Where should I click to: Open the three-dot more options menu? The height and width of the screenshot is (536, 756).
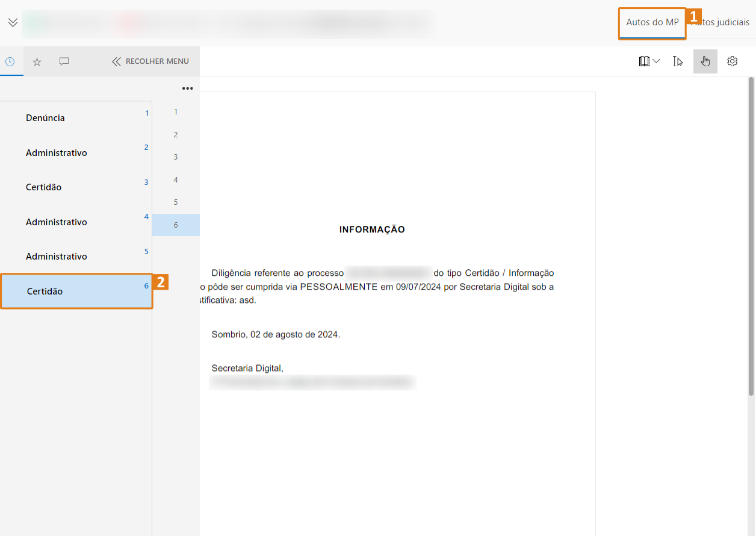pyautogui.click(x=187, y=89)
